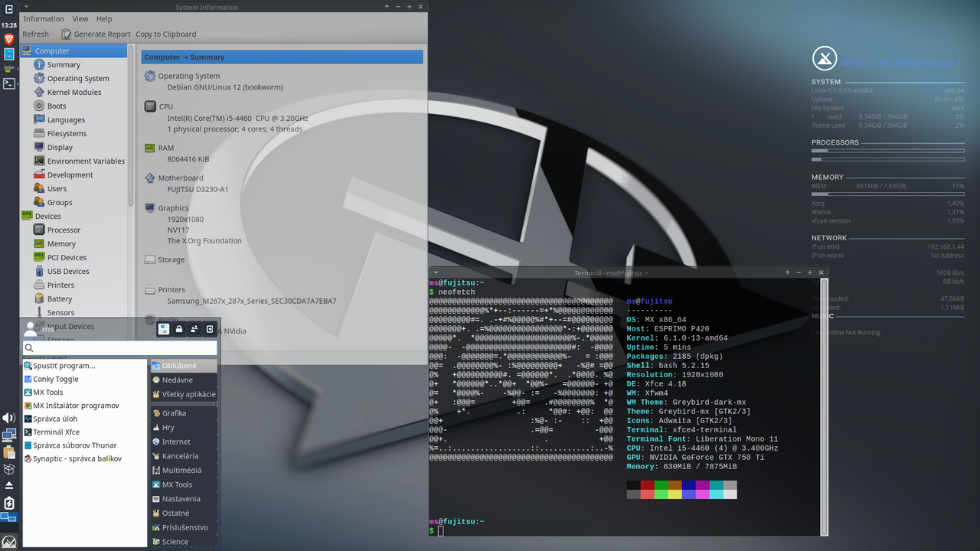Image resolution: width=980 pixels, height=551 pixels.
Task: Open the Internet category
Action: coord(184,442)
